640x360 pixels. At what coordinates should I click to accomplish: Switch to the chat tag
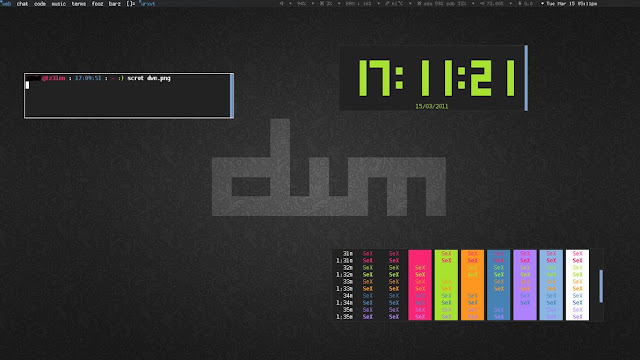coord(22,4)
